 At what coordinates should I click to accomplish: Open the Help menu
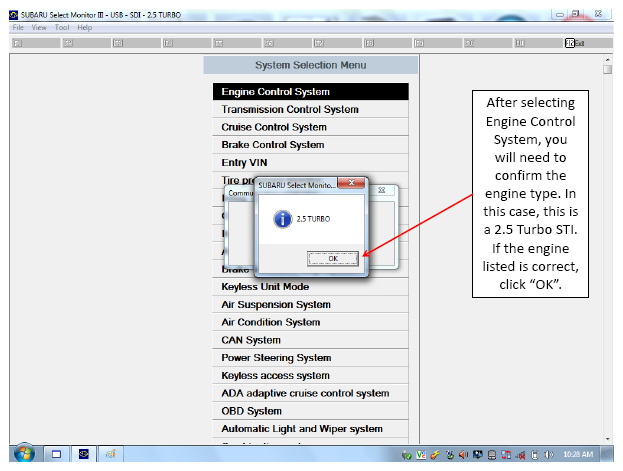[x=85, y=27]
